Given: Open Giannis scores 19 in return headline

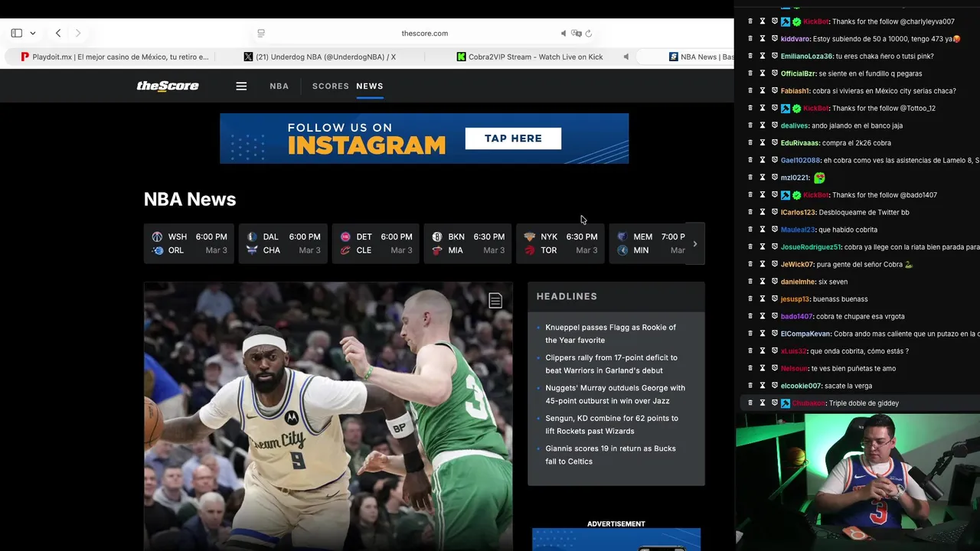Looking at the screenshot, I should pos(610,455).
